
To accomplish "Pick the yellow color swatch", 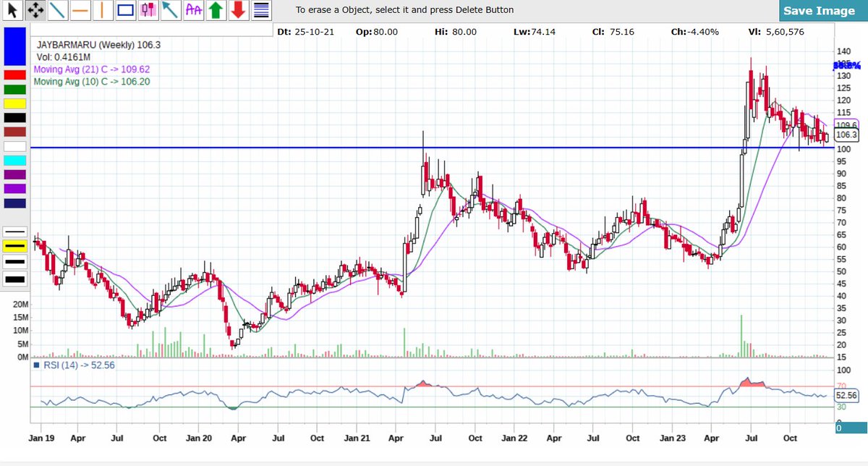I will [15, 103].
